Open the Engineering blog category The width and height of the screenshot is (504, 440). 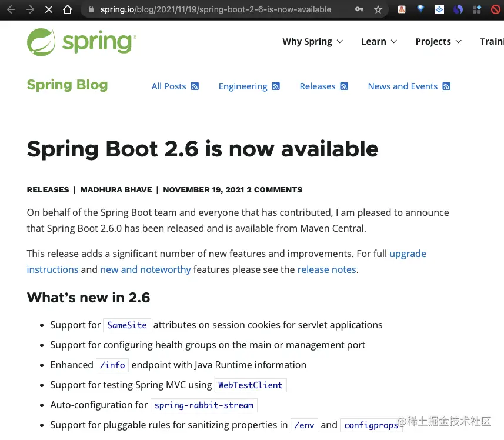pyautogui.click(x=243, y=86)
